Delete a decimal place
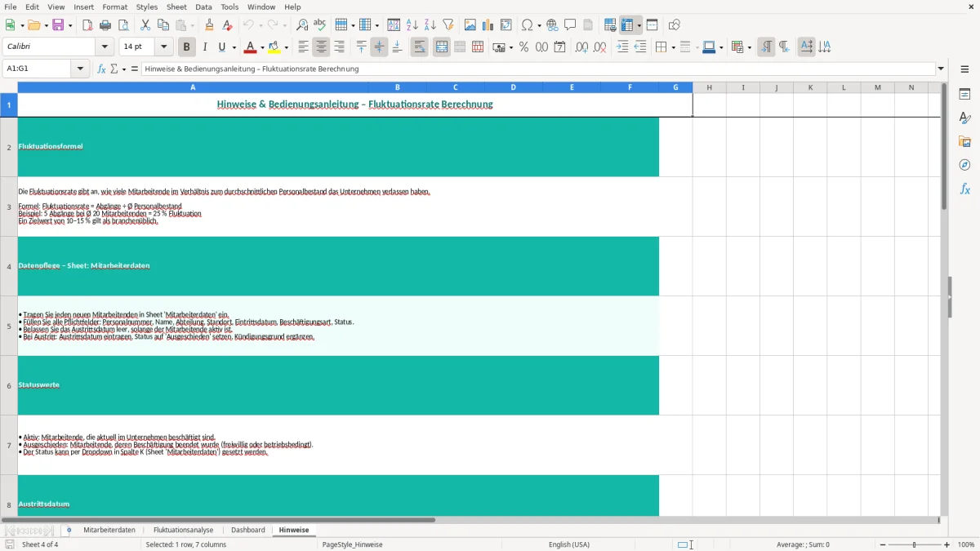This screenshot has height=551, width=980. click(599, 47)
